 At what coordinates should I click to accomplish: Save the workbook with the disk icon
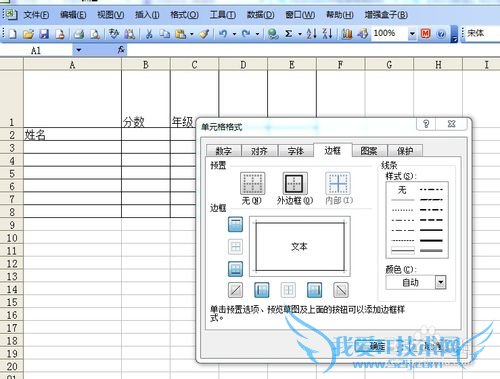[x=44, y=34]
